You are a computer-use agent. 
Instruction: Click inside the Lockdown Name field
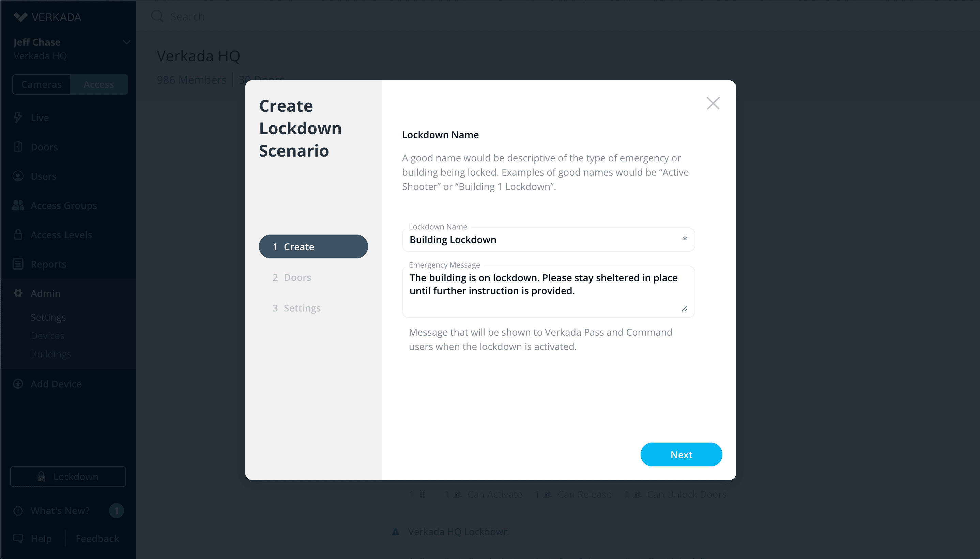click(x=548, y=240)
